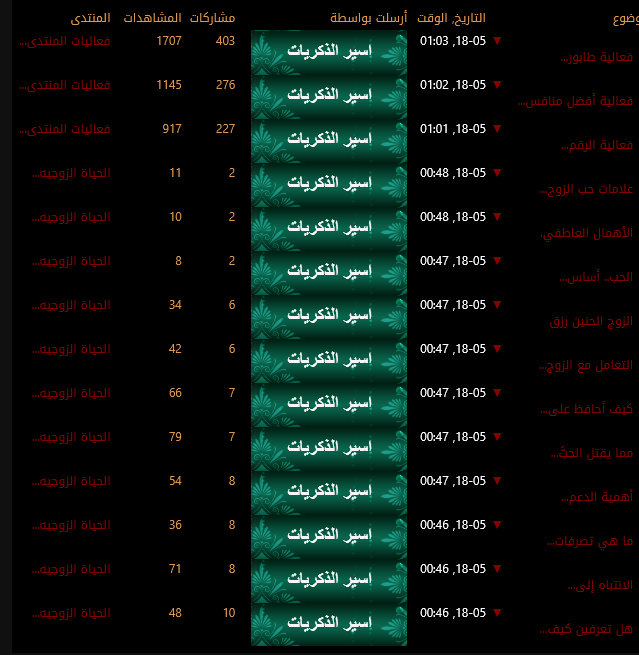
Task: Sort by the مشاركات column header
Action: point(212,19)
